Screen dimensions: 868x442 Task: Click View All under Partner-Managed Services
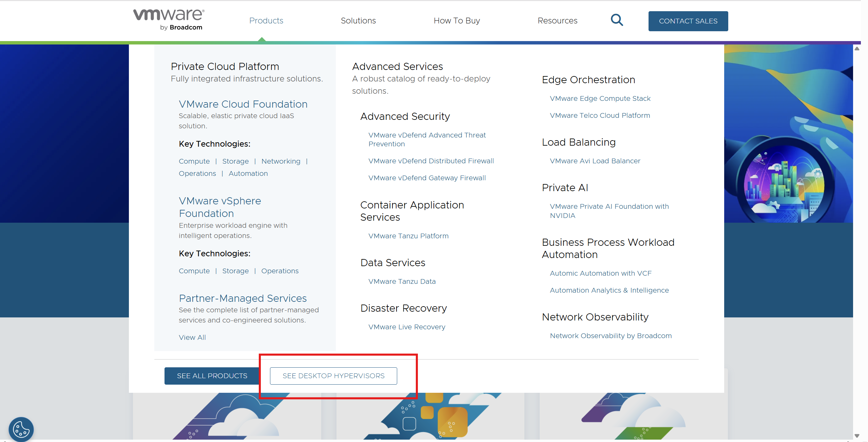tap(192, 337)
